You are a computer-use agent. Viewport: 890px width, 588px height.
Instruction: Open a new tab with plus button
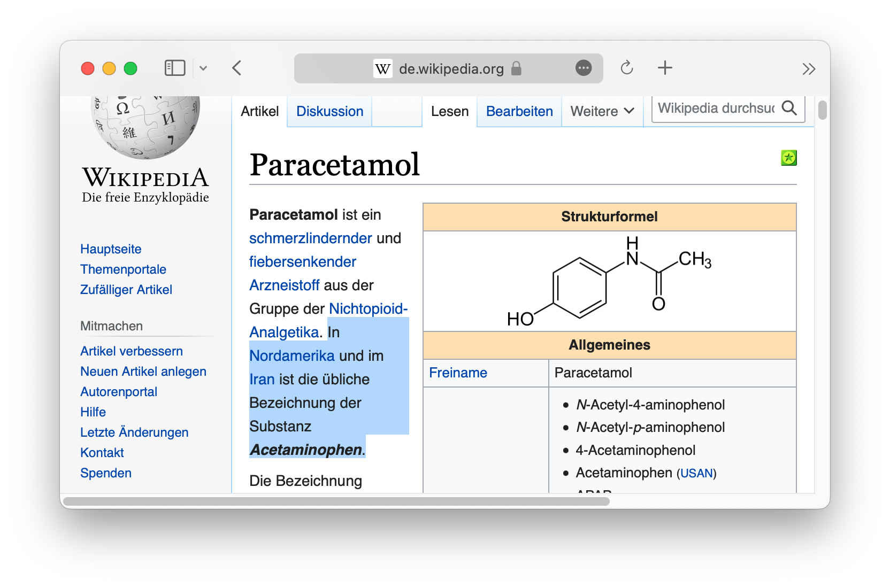[x=665, y=68]
